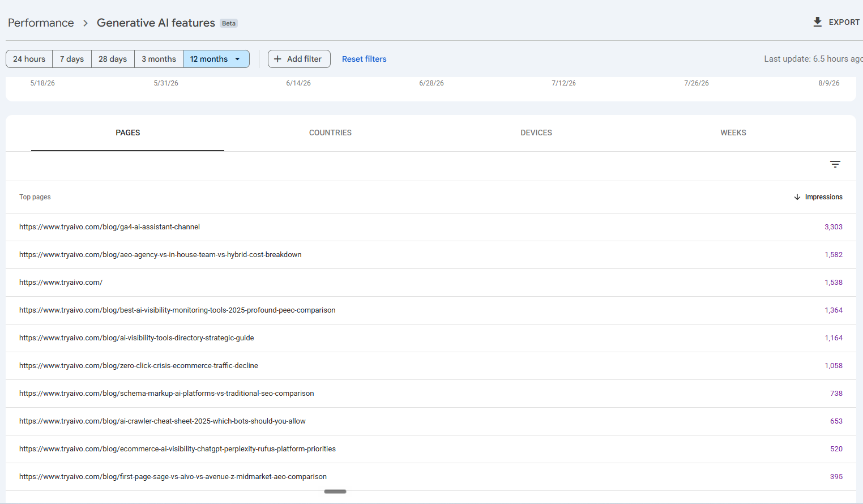The image size is (863, 504).
Task: Open the 12 months dropdown arrow
Action: tap(237, 59)
